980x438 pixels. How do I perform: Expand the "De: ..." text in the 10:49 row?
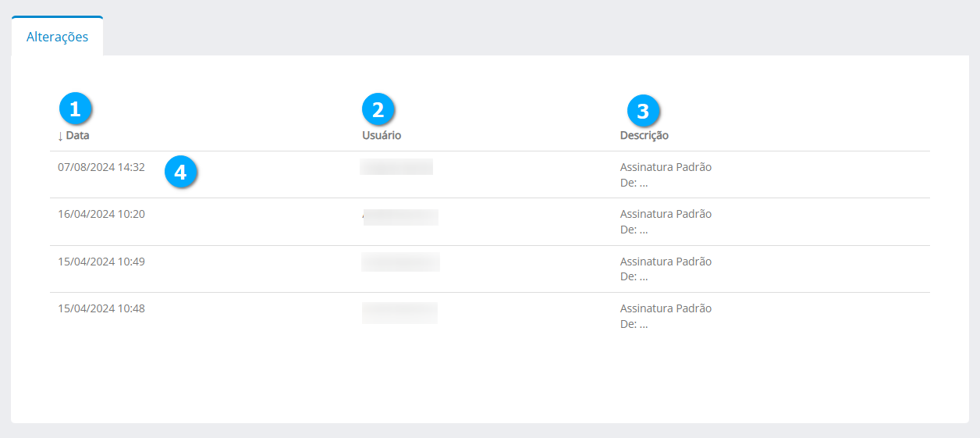pos(634,276)
